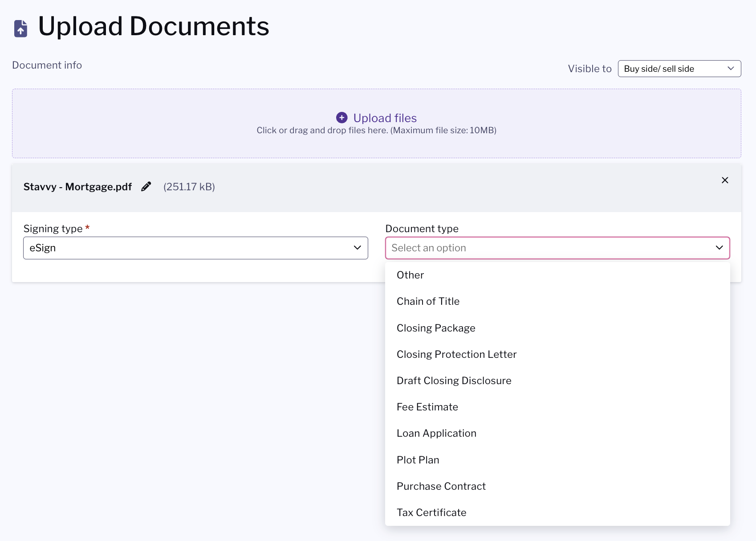
Task: Click the 251.17 kB file size text
Action: [x=189, y=187]
